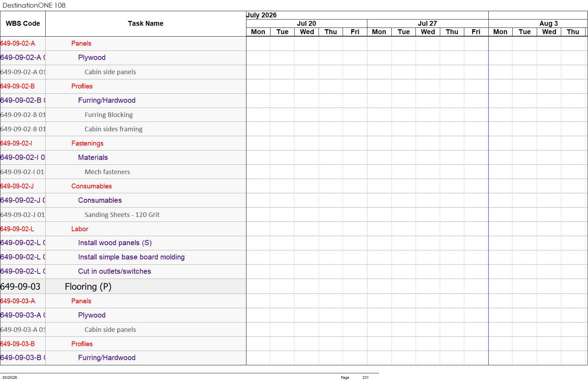The height and width of the screenshot is (382, 588).
Task: Select Install wood panels (S) task
Action: click(123, 243)
